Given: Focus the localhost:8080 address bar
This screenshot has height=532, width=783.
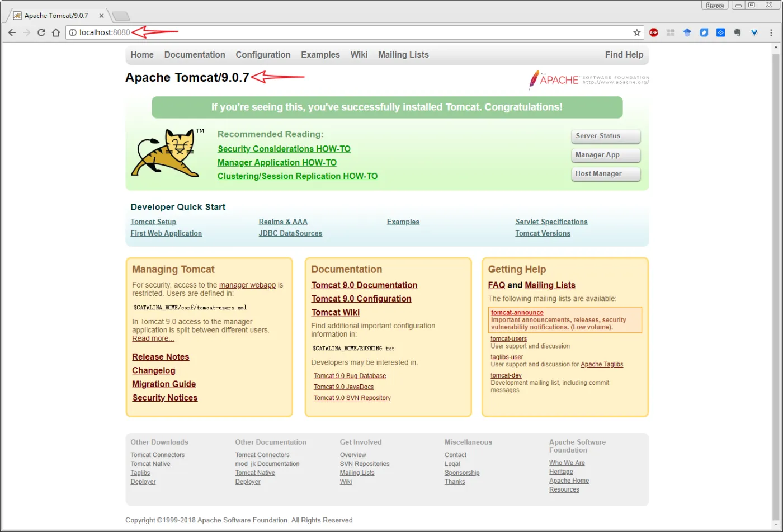Looking at the screenshot, I should point(355,32).
